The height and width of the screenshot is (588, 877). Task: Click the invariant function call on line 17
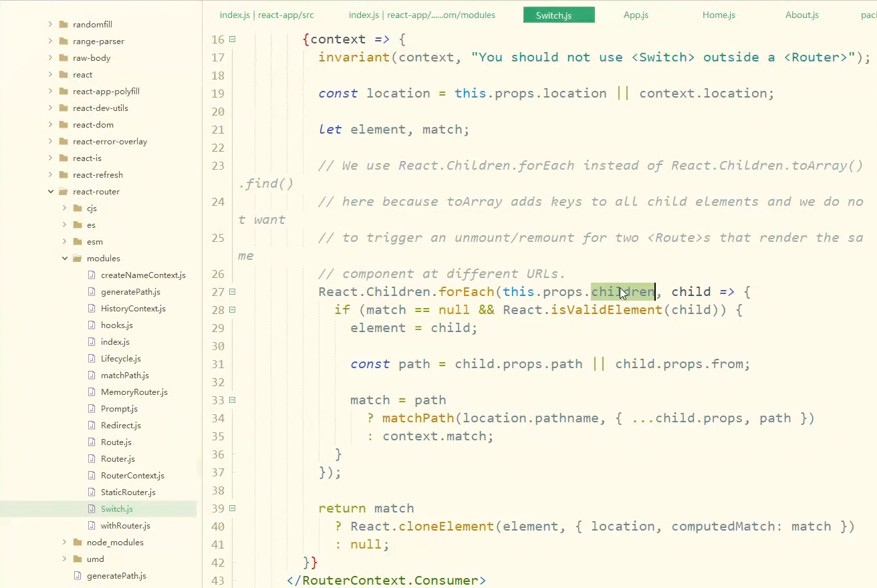354,57
